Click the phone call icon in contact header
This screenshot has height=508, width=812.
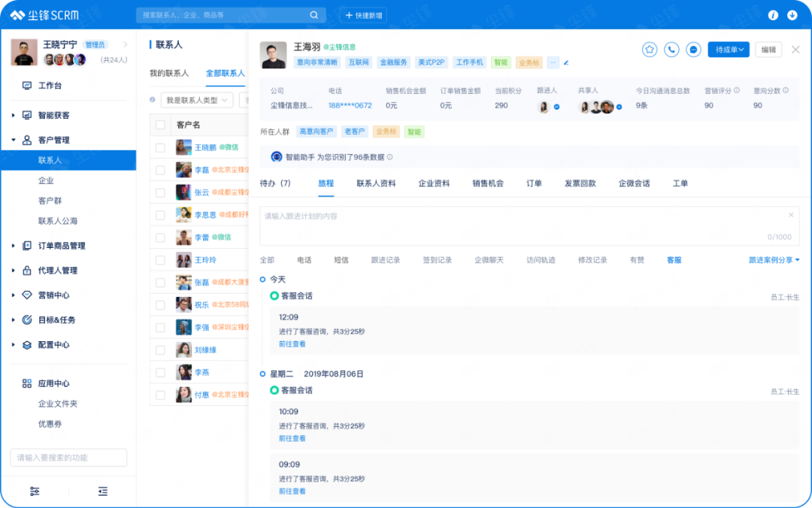click(671, 50)
